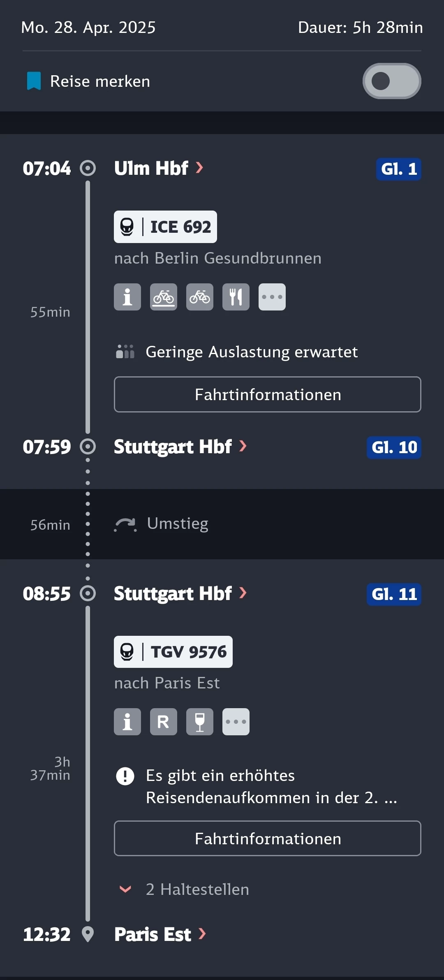
Task: Open Stuttgart Hbf arrival station details
Action: click(180, 447)
